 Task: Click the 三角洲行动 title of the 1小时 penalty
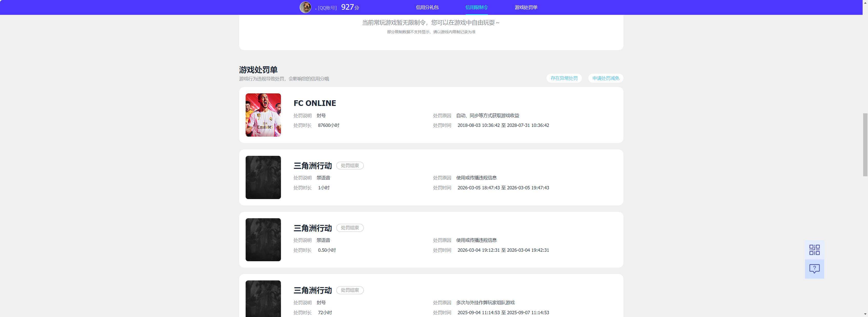313,166
